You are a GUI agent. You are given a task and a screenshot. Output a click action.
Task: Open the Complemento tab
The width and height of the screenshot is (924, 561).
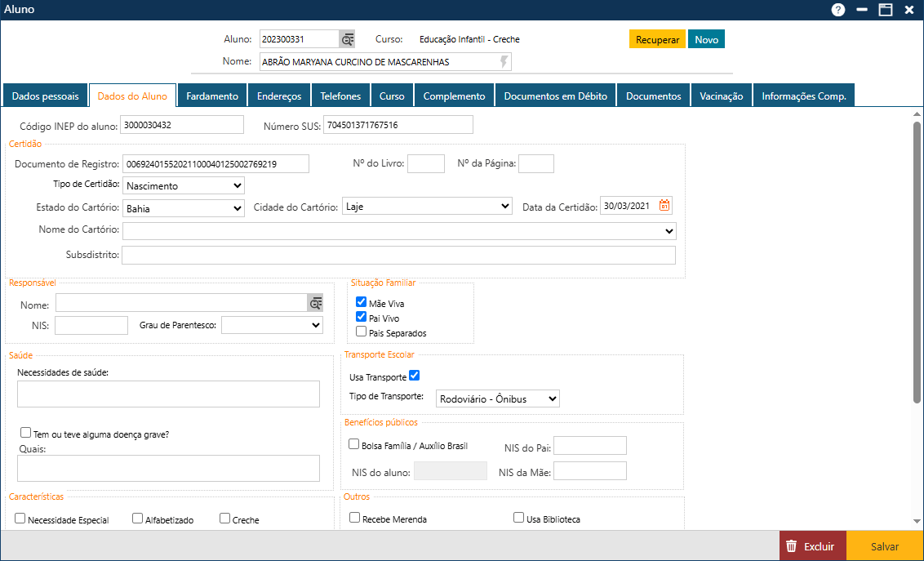tap(455, 96)
